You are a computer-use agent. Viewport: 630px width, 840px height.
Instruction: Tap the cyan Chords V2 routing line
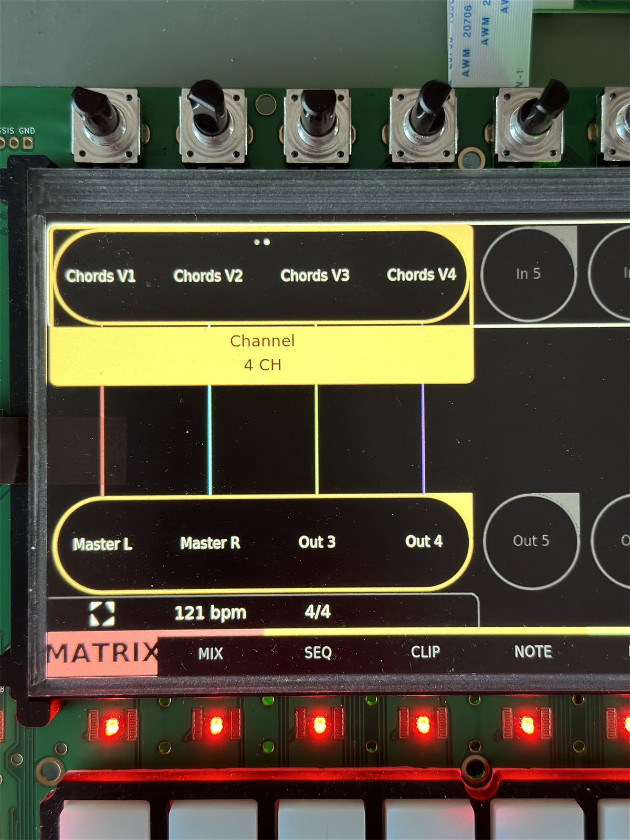click(x=209, y=440)
